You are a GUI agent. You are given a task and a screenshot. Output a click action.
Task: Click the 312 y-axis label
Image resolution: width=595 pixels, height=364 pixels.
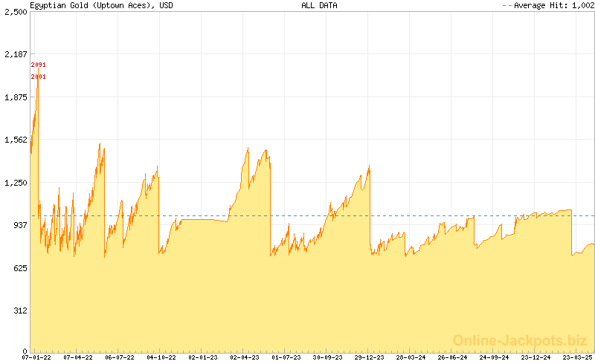(19, 311)
